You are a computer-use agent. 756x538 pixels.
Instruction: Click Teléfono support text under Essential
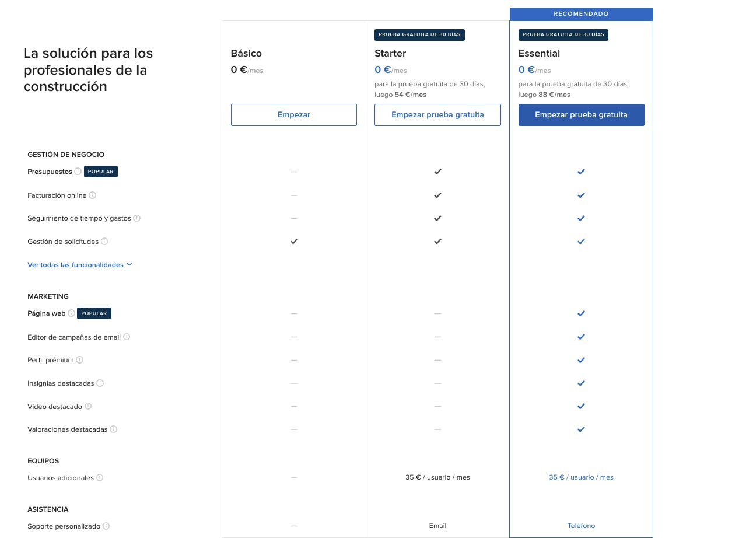pyautogui.click(x=581, y=526)
